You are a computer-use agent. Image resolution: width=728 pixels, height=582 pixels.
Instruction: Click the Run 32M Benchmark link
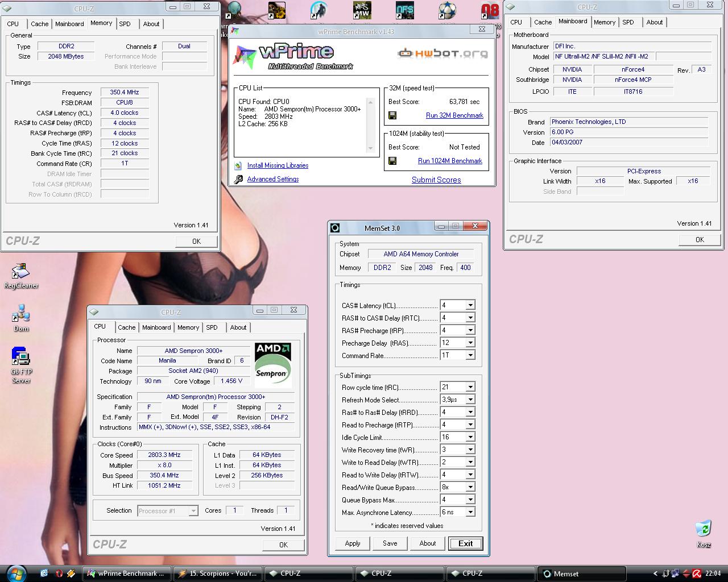pyautogui.click(x=454, y=115)
